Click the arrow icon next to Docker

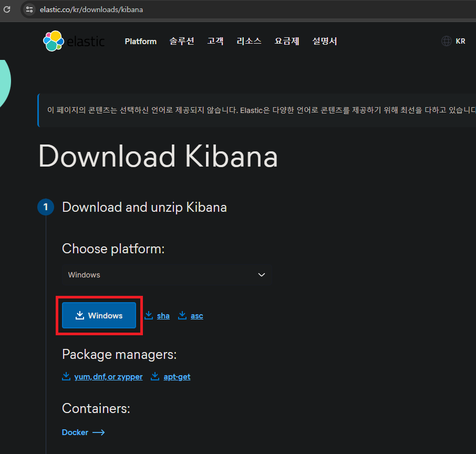tap(98, 432)
